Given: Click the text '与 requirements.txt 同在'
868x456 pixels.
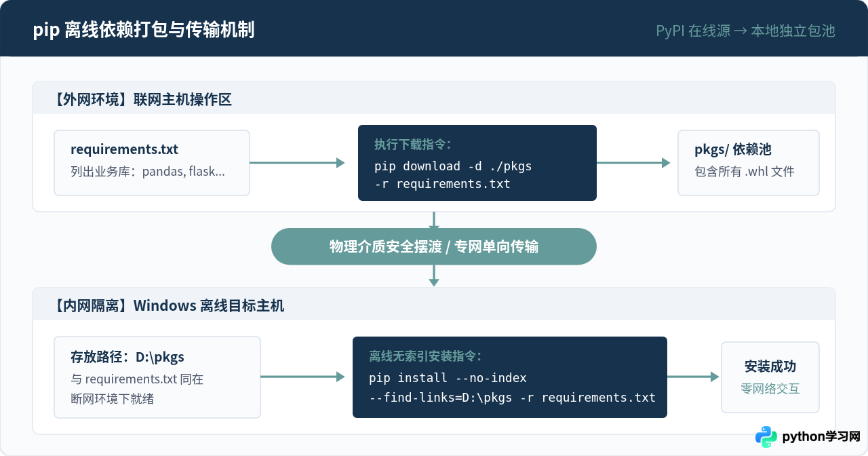Looking at the screenshot, I should (x=137, y=379).
